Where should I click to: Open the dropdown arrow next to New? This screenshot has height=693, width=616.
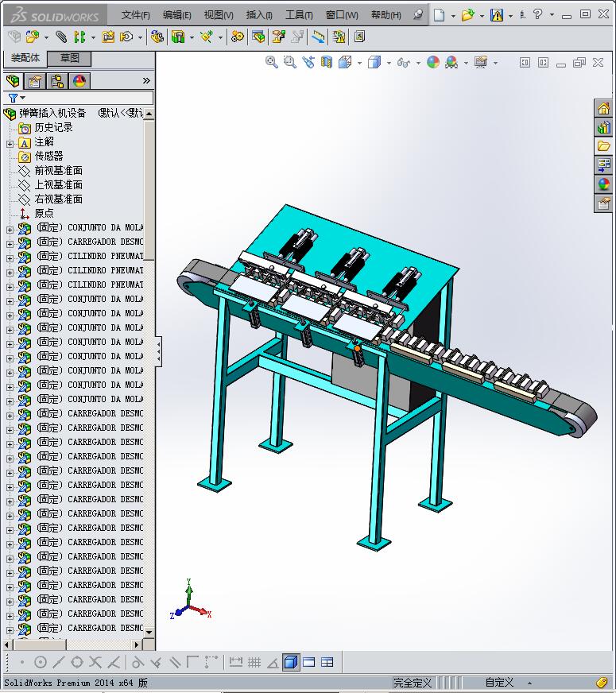[x=453, y=16]
